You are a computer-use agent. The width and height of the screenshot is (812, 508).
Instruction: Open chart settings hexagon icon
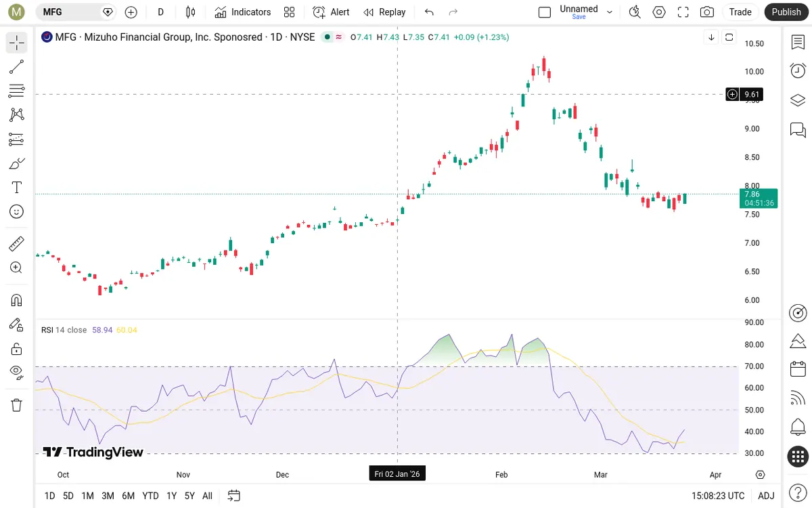pyautogui.click(x=659, y=12)
